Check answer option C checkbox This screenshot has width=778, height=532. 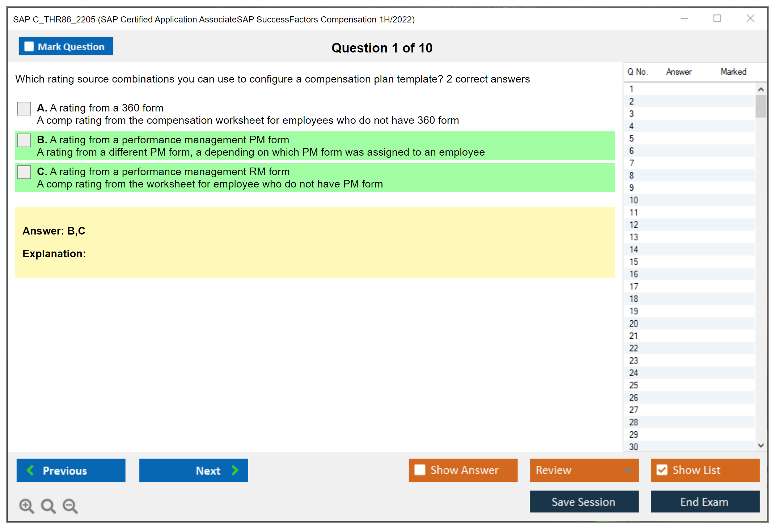[x=24, y=172]
